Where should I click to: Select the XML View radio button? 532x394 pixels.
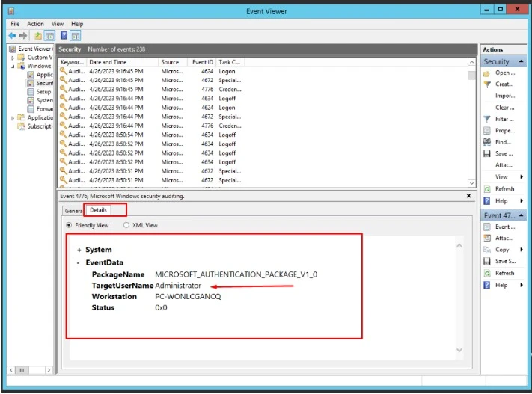tap(126, 225)
